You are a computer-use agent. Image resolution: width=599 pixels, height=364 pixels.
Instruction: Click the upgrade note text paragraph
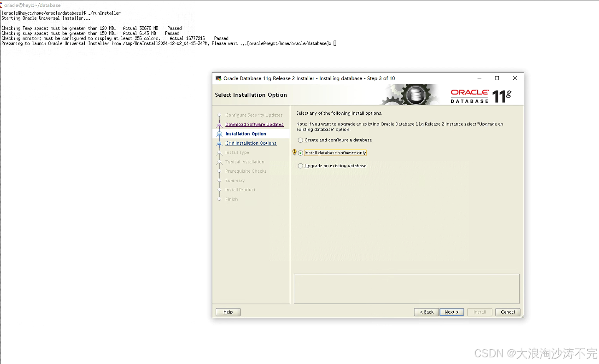399,127
